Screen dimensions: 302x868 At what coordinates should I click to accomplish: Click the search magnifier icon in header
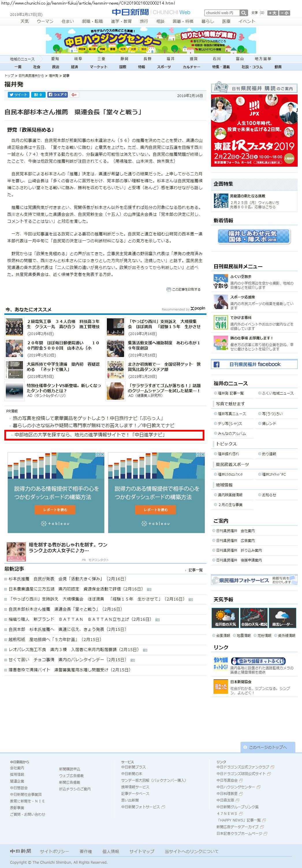[244, 13]
